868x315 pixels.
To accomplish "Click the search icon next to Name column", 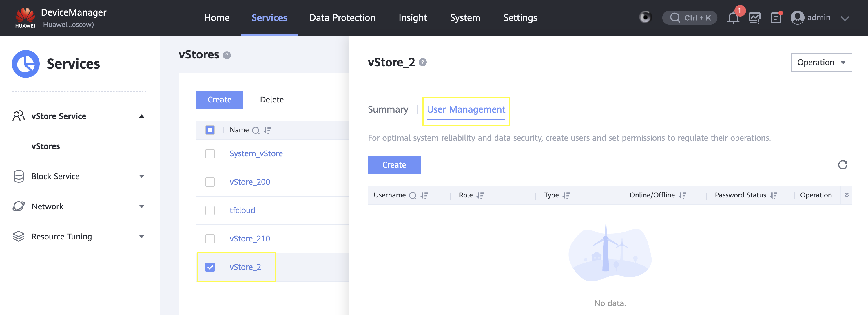I will point(256,130).
